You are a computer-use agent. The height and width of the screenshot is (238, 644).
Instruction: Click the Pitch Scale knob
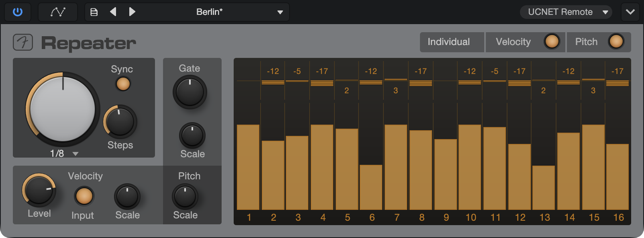click(x=185, y=197)
